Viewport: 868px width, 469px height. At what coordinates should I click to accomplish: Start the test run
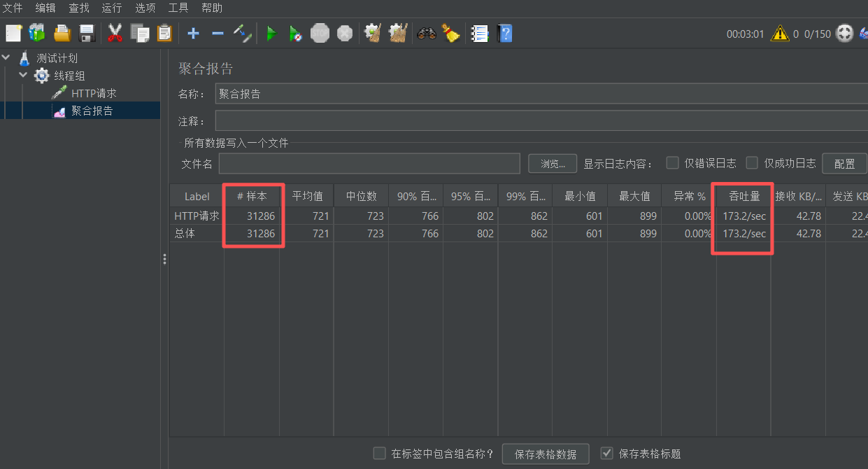tap(271, 33)
